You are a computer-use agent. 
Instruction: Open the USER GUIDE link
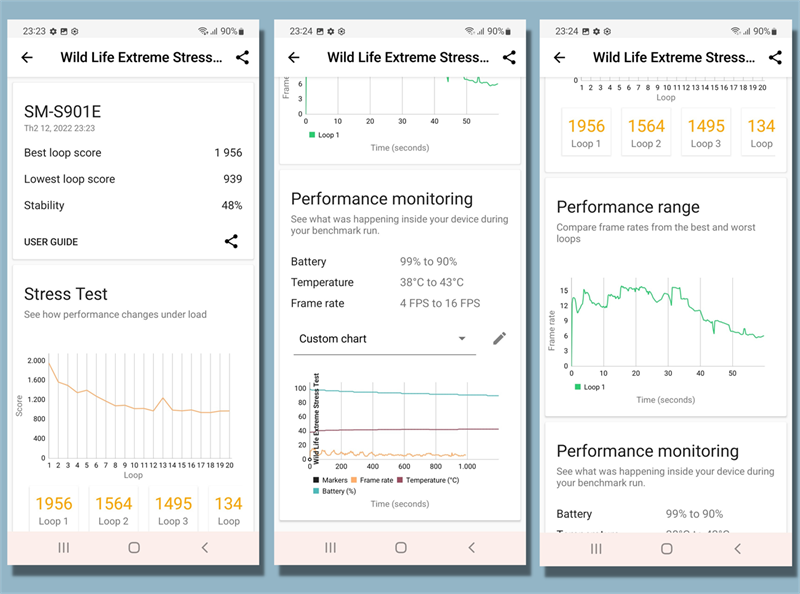[52, 241]
